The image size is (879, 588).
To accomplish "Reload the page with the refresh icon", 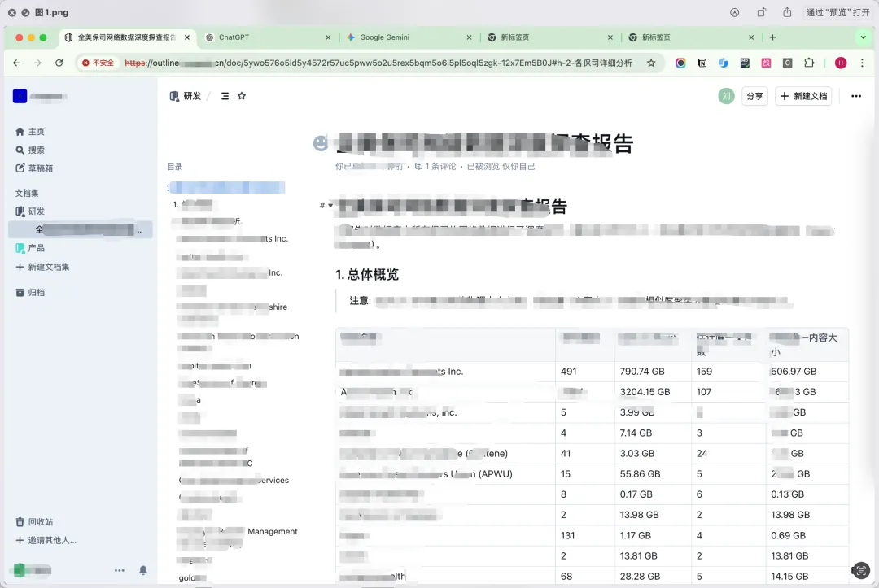I will [x=59, y=63].
